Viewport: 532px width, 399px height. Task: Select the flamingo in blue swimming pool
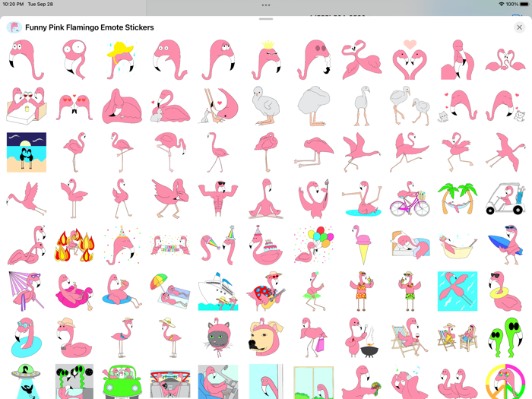point(458,291)
